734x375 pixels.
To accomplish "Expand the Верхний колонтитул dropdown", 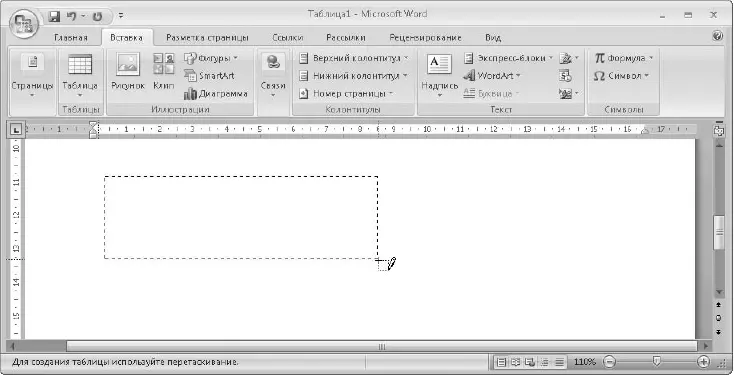I will pyautogui.click(x=353, y=58).
